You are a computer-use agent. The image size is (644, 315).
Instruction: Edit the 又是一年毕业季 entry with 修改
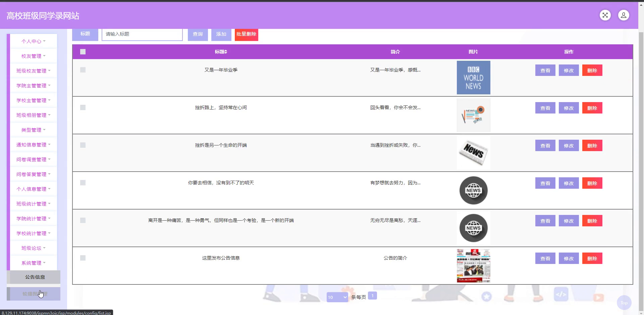click(x=569, y=71)
